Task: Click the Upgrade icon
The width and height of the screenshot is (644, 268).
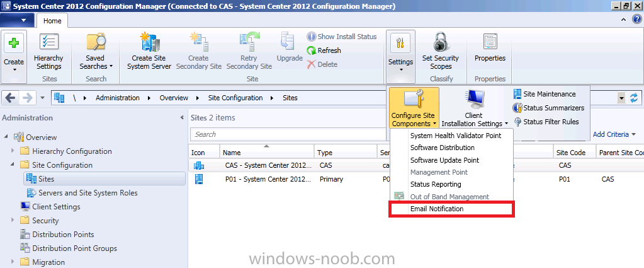Action: click(x=286, y=42)
